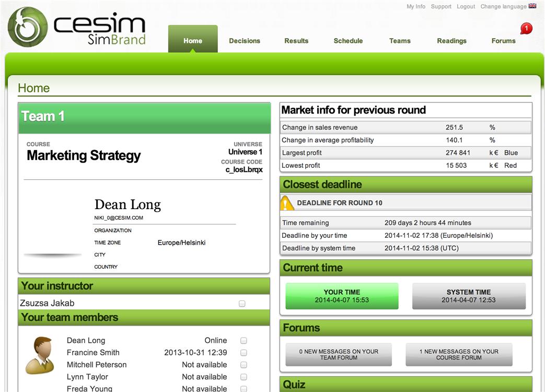Click the Deadline for Round 10 heading

(x=340, y=203)
